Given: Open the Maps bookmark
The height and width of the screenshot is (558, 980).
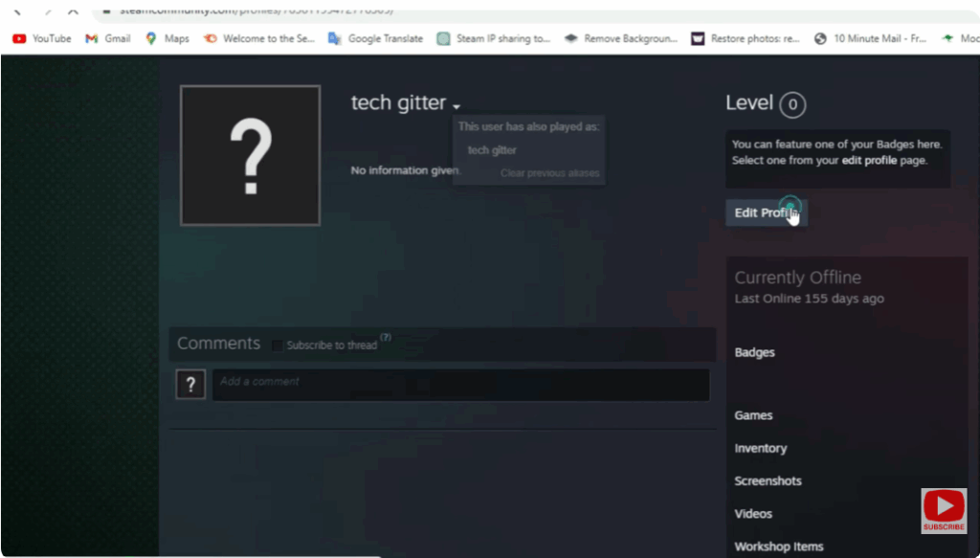Looking at the screenshot, I should [x=167, y=38].
